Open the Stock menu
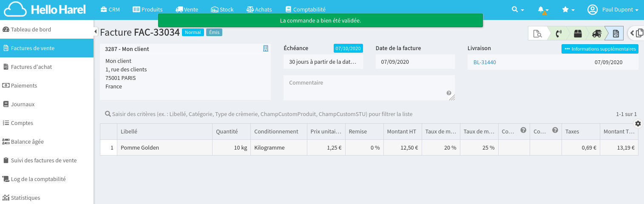 click(222, 9)
